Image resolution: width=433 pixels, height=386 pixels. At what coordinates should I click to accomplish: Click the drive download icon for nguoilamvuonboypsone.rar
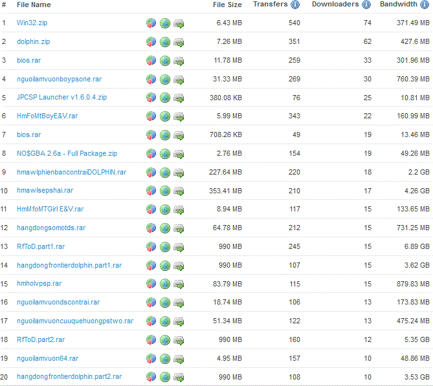pyautogui.click(x=179, y=80)
